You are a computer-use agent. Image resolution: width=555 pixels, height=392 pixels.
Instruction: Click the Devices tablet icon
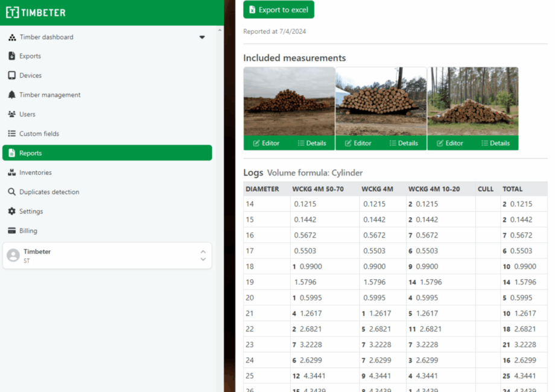[12, 75]
